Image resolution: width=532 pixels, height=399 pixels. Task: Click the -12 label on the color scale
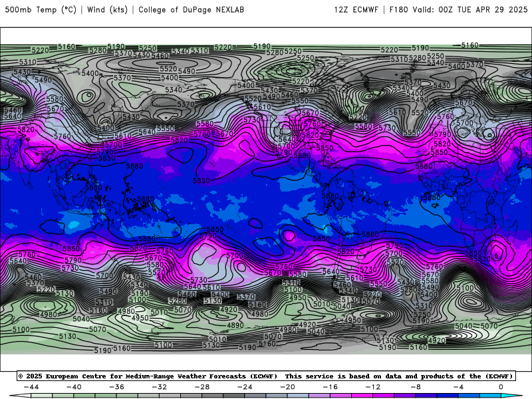[x=373, y=387]
